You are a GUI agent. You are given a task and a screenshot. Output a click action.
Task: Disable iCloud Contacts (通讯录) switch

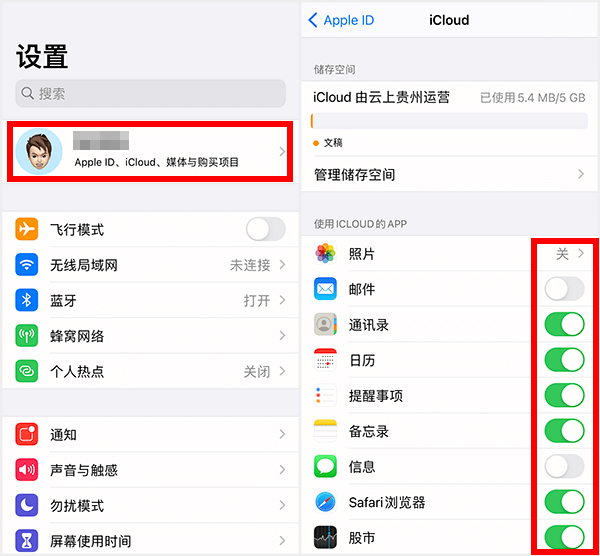coord(564,324)
